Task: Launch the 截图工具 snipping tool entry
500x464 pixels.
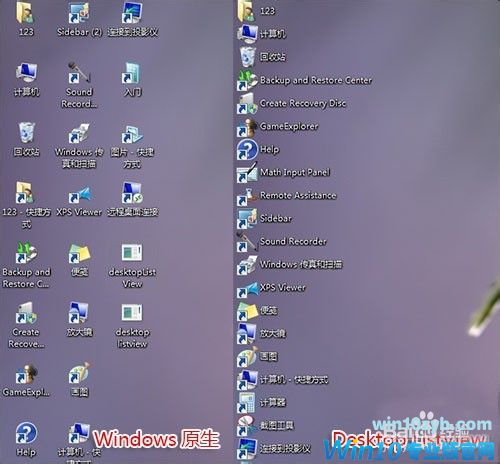Action: (x=266, y=426)
